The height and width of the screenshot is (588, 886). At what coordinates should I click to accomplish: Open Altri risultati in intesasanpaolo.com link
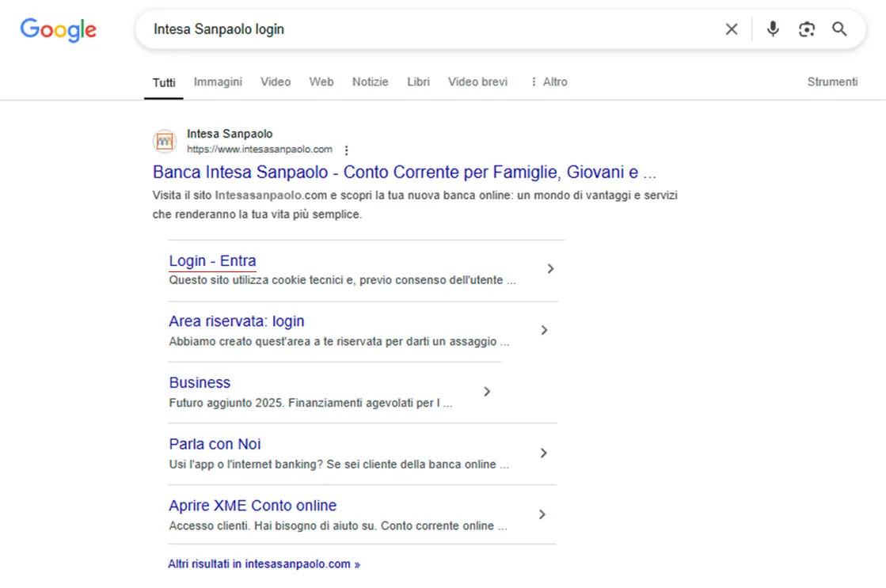(264, 563)
